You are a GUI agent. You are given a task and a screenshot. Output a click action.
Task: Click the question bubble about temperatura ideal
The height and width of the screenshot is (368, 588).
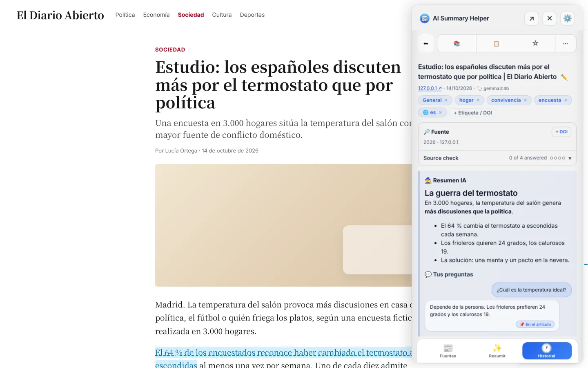[531, 290]
